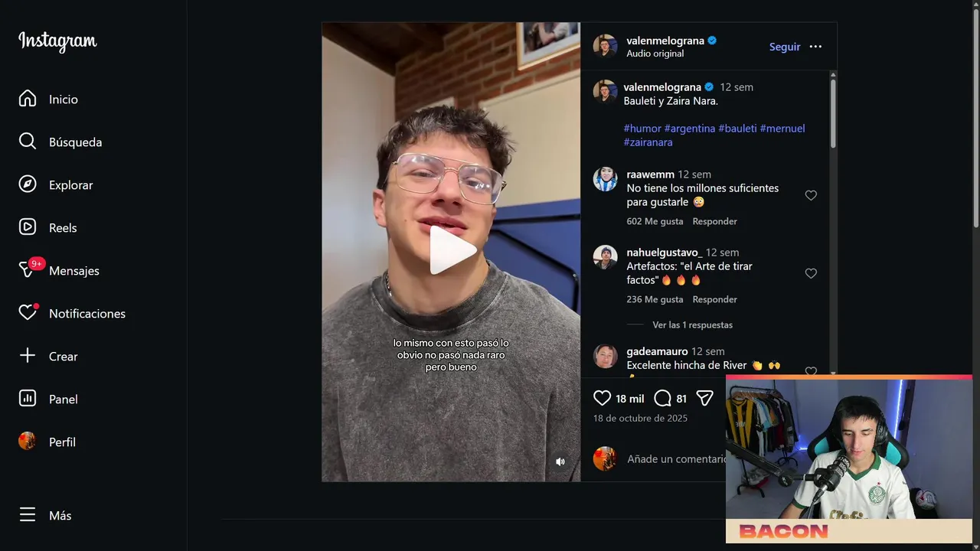Expand Ver las 1 respuestas

(x=692, y=324)
